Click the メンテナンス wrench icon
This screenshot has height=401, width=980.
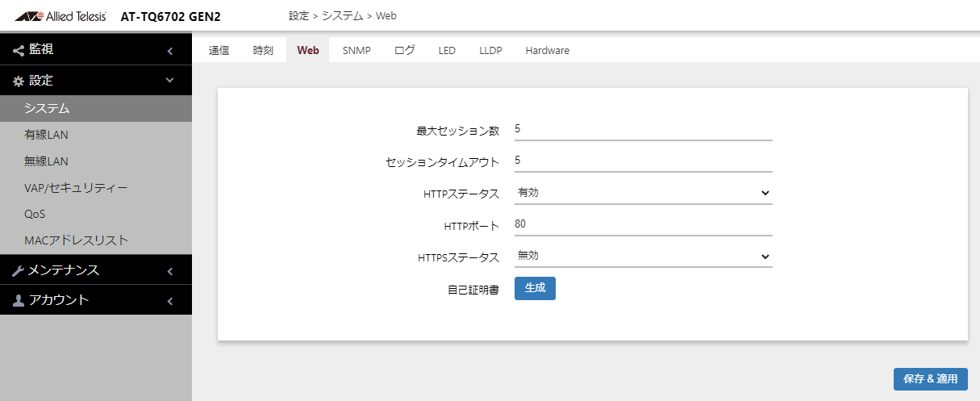[x=19, y=271]
